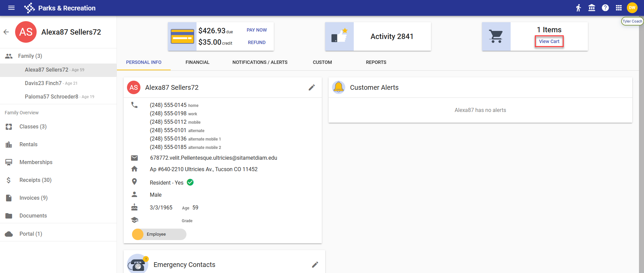Click the back arrow beside customer avatar
The width and height of the screenshot is (644, 273).
[x=6, y=32]
